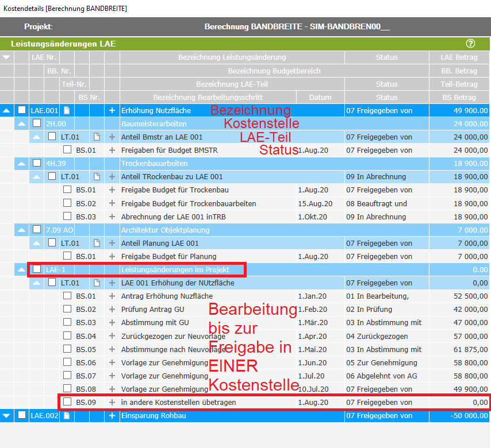
Task: Click the Datum column header
Action: [319, 97]
